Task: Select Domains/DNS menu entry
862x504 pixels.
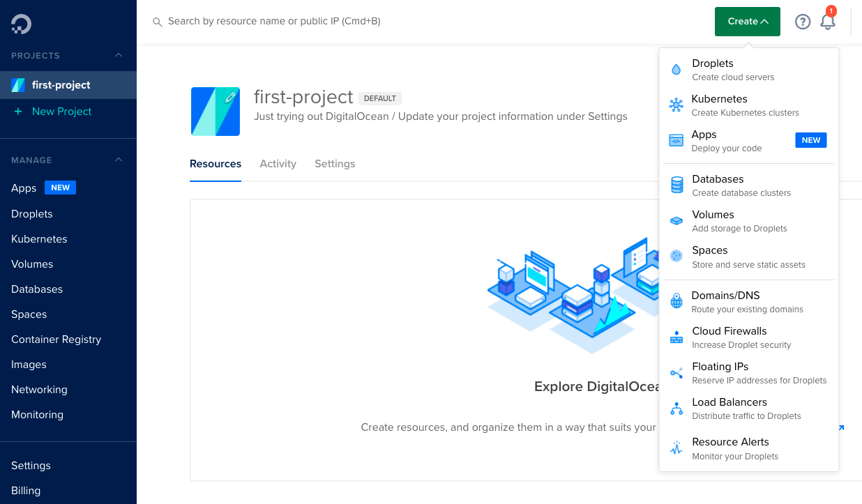Action: 749,302
